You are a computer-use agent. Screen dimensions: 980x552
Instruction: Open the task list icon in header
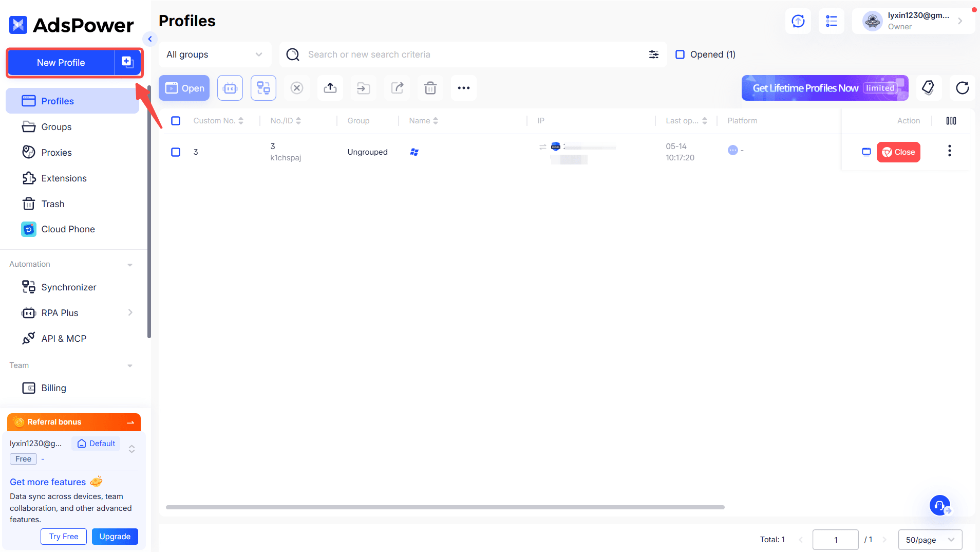pyautogui.click(x=832, y=21)
